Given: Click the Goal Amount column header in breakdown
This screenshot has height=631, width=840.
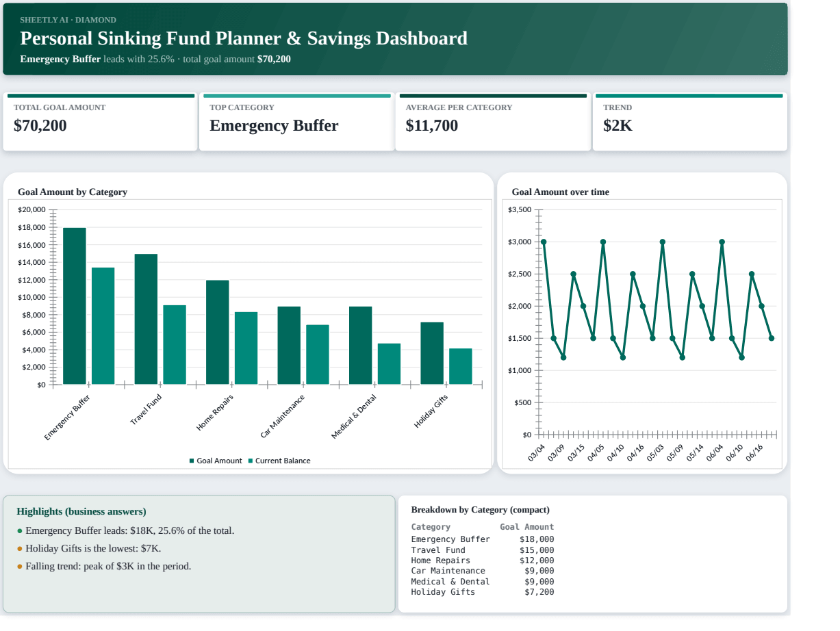Looking at the screenshot, I should tap(527, 527).
